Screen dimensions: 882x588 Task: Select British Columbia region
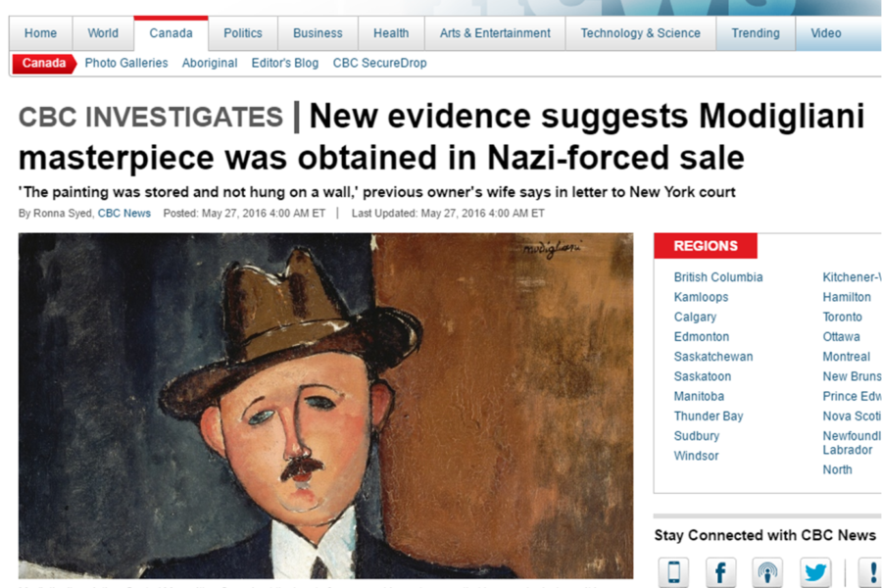718,277
